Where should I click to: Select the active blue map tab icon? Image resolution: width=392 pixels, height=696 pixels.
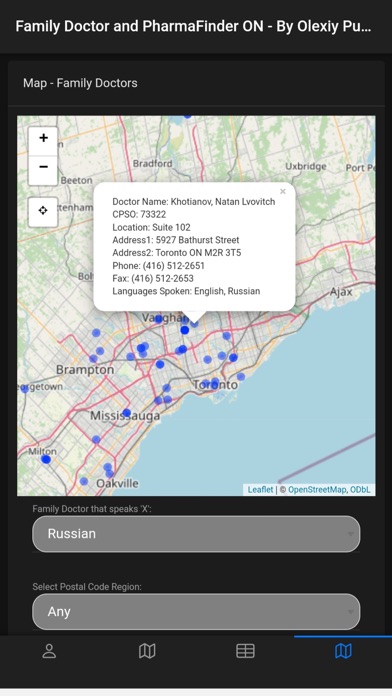coord(343,651)
